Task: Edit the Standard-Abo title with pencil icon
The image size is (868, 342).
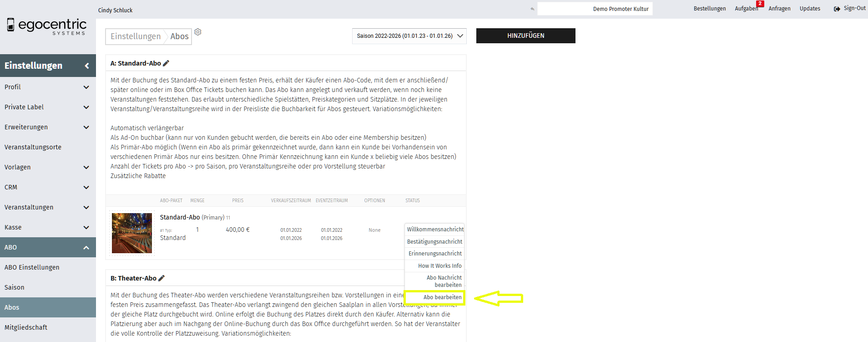Action: coord(166,63)
